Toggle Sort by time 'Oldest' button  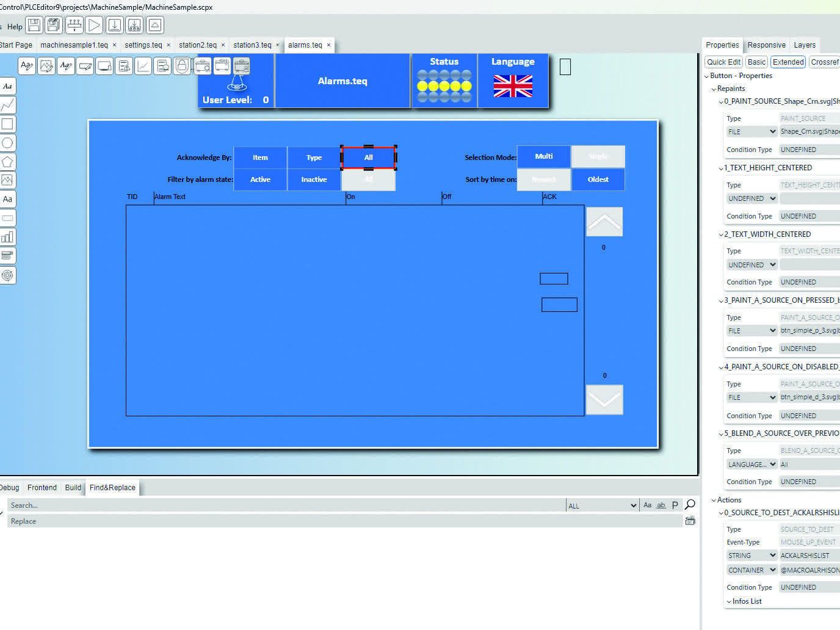click(x=598, y=179)
